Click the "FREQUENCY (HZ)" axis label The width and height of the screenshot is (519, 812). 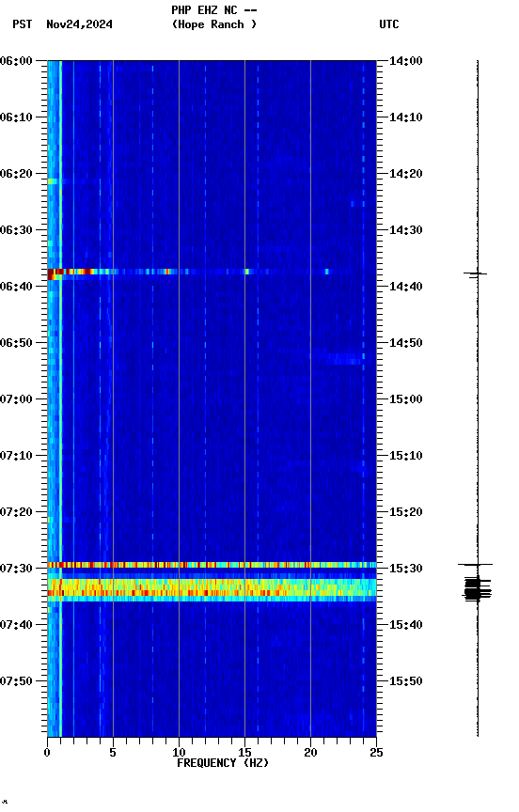tap(223, 763)
